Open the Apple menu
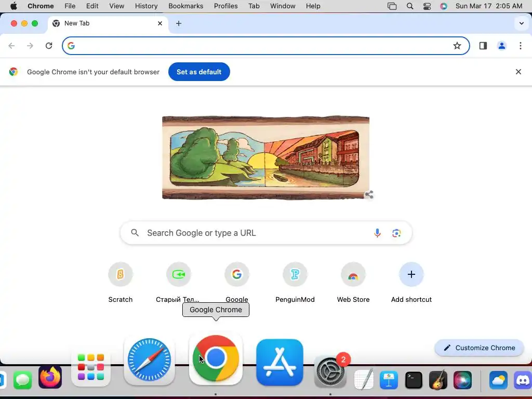The image size is (532, 399). click(x=14, y=6)
